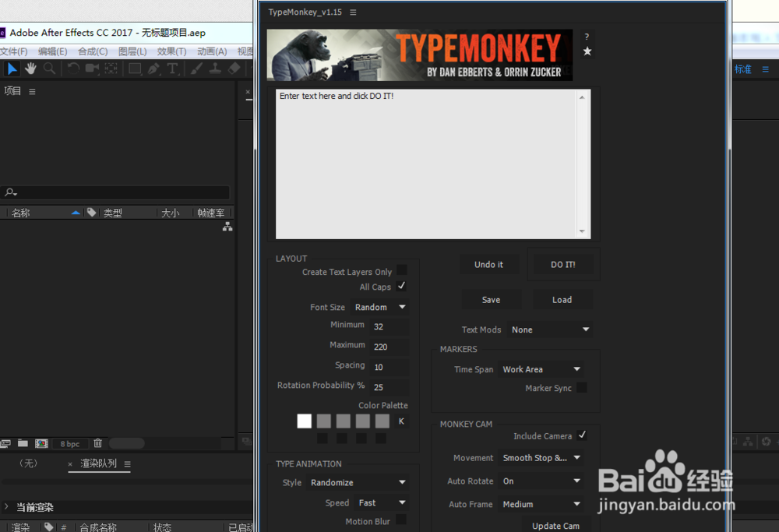Open the Speed Fast dropdown
This screenshot has height=532, width=779.
[382, 502]
